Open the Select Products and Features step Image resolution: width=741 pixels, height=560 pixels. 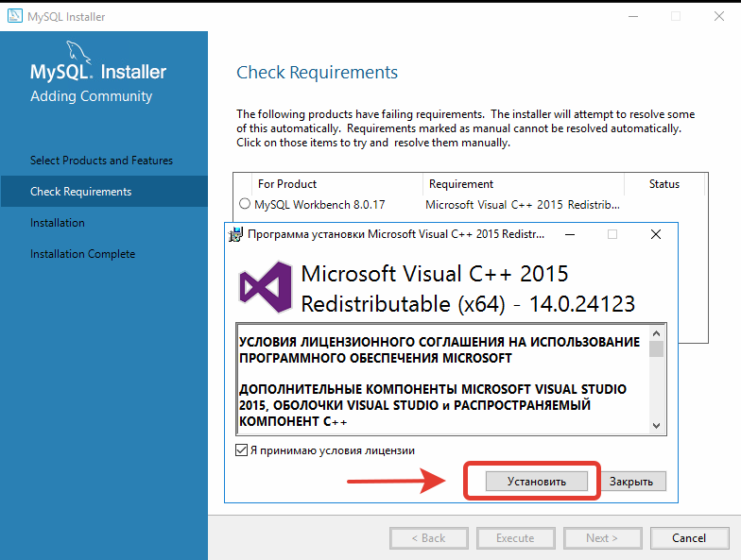[x=102, y=161]
